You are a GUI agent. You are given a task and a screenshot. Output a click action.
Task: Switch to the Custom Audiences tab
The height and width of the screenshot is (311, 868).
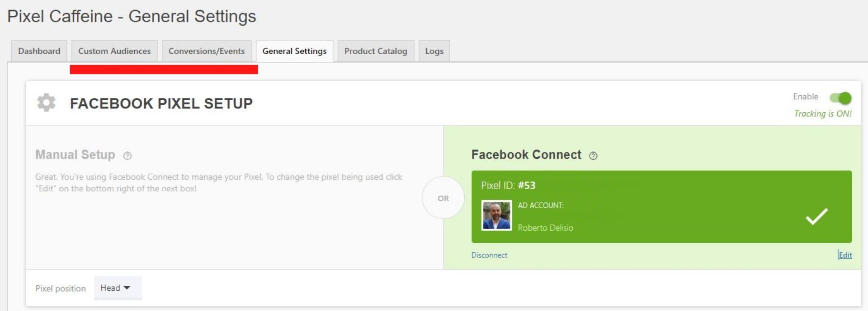click(114, 51)
